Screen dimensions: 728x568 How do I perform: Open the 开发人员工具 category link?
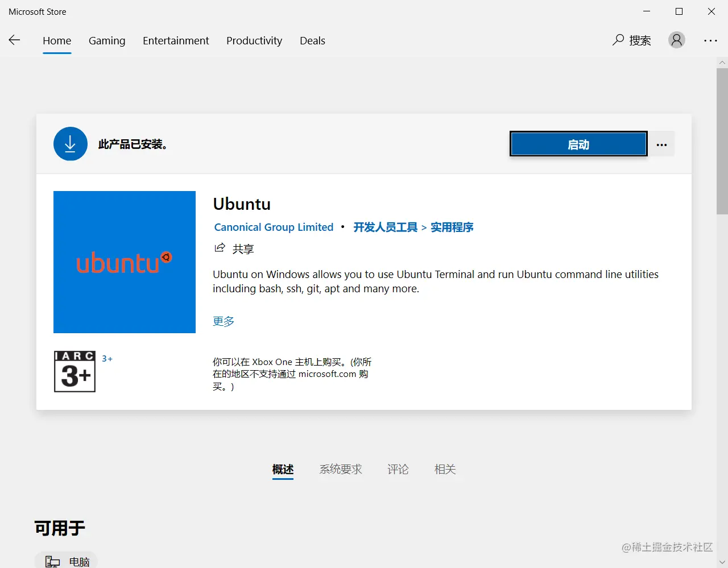(x=386, y=227)
